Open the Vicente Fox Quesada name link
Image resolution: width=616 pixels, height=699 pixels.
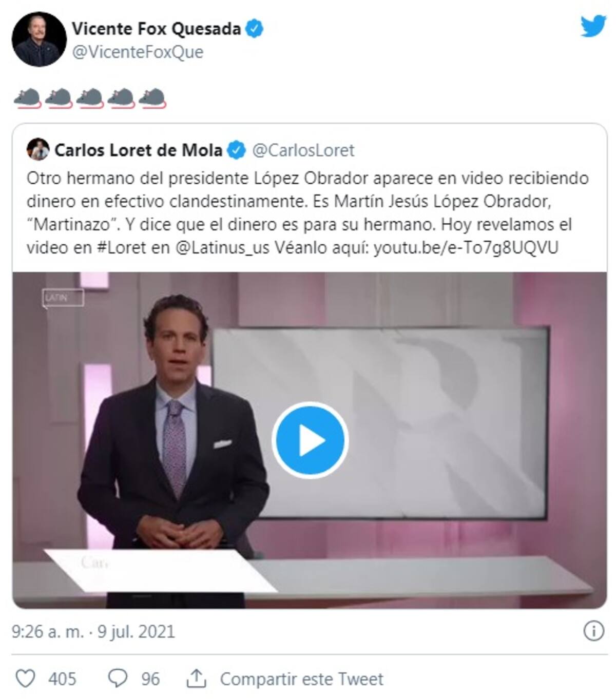tap(156, 29)
